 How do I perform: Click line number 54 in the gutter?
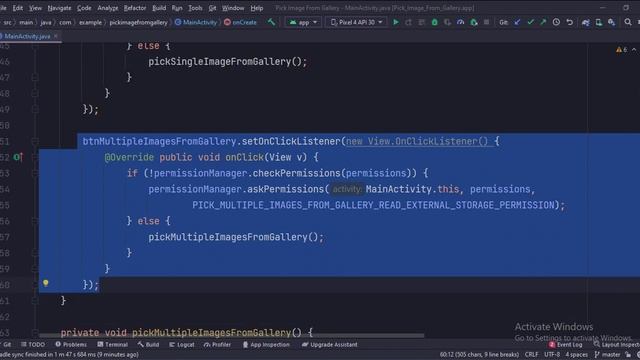click(x=5, y=189)
